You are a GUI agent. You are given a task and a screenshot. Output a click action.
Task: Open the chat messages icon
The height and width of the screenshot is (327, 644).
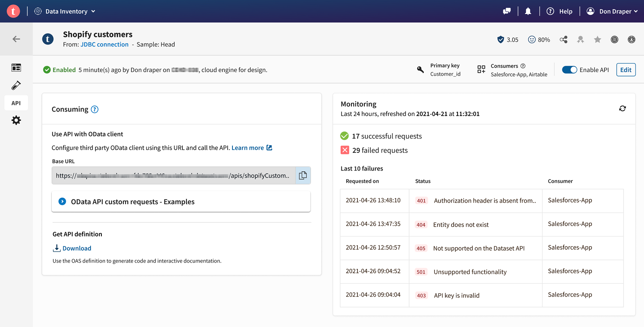point(507,11)
